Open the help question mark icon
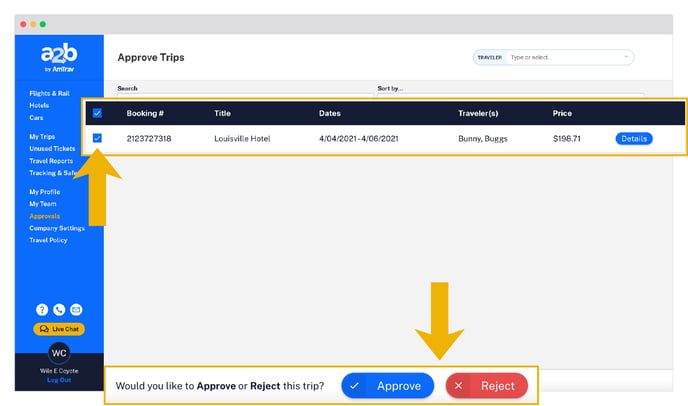 click(42, 310)
